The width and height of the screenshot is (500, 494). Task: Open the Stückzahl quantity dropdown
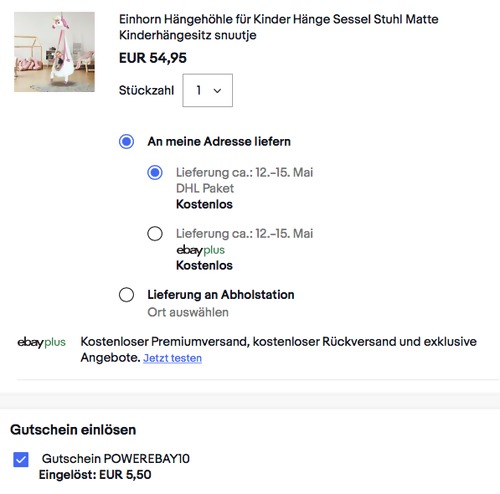point(207,90)
